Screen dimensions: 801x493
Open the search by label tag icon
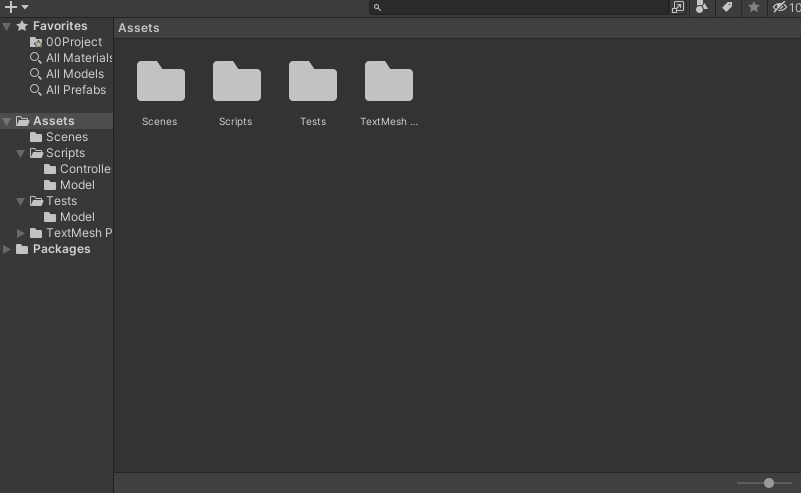(727, 7)
